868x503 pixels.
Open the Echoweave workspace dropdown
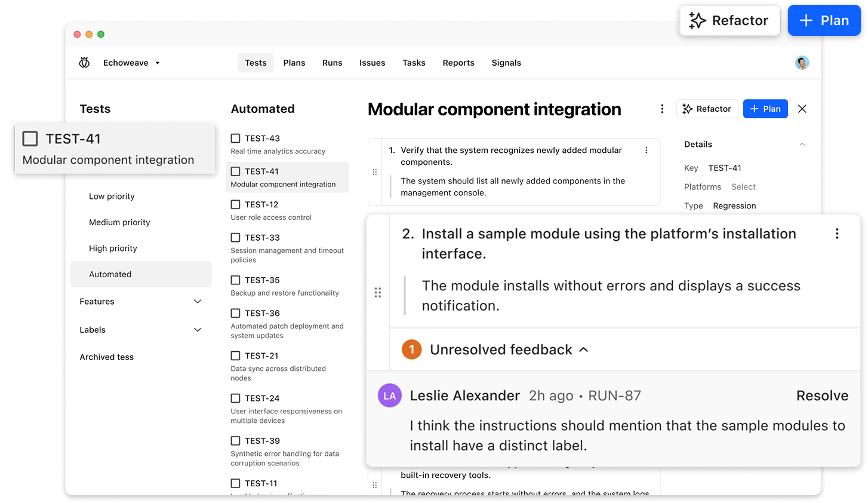click(157, 62)
